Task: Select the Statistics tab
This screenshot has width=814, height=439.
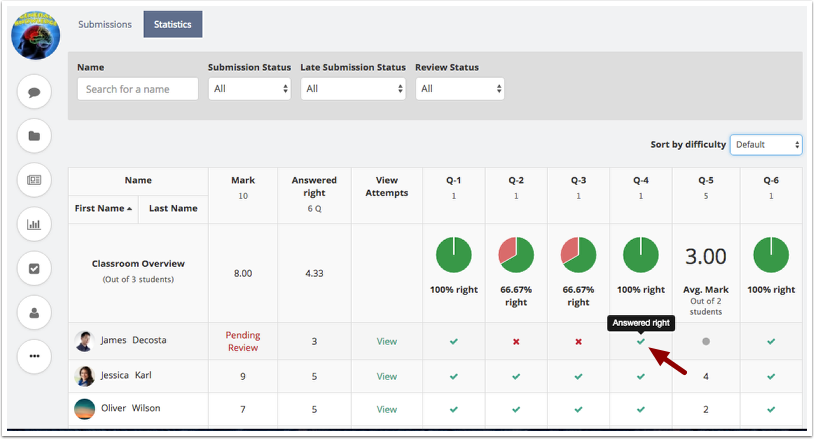Action: (x=172, y=24)
